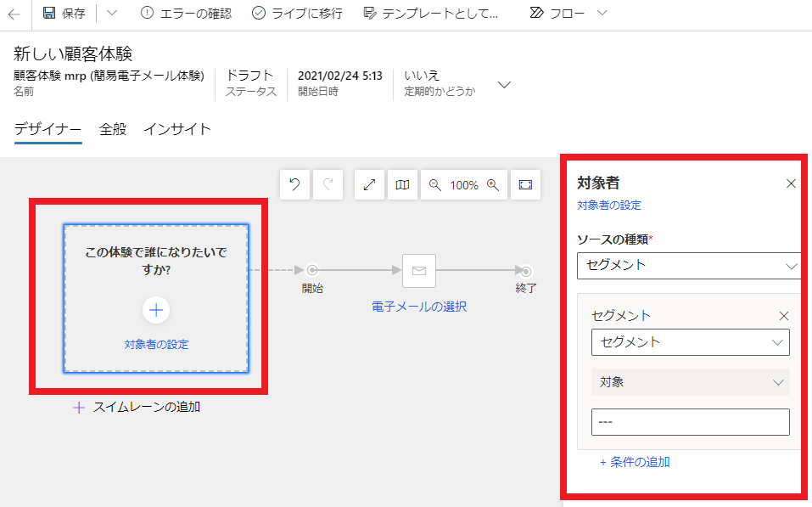Expand the header details chevron
The width and height of the screenshot is (812, 507).
[504, 85]
